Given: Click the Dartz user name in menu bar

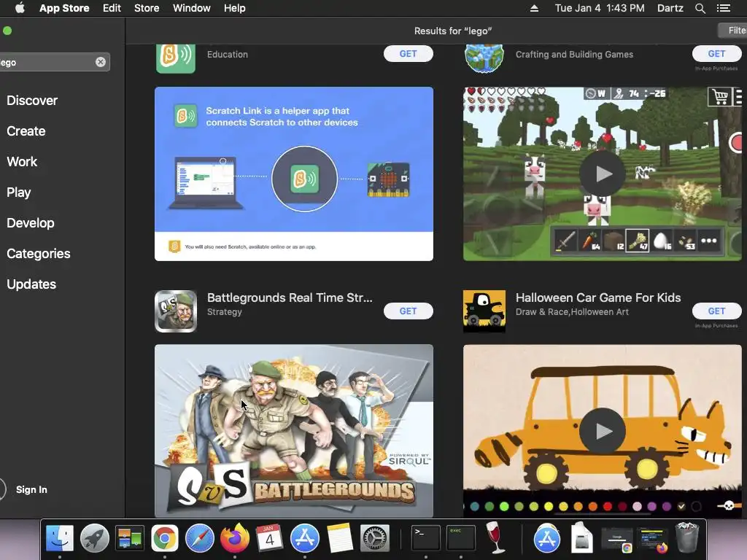Looking at the screenshot, I should coord(670,8).
